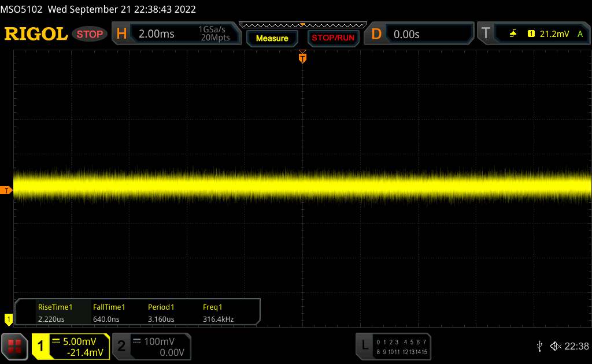Click the channel 1 DC coupling icon
Image resolution: width=592 pixels, height=364 pixels.
(x=55, y=341)
